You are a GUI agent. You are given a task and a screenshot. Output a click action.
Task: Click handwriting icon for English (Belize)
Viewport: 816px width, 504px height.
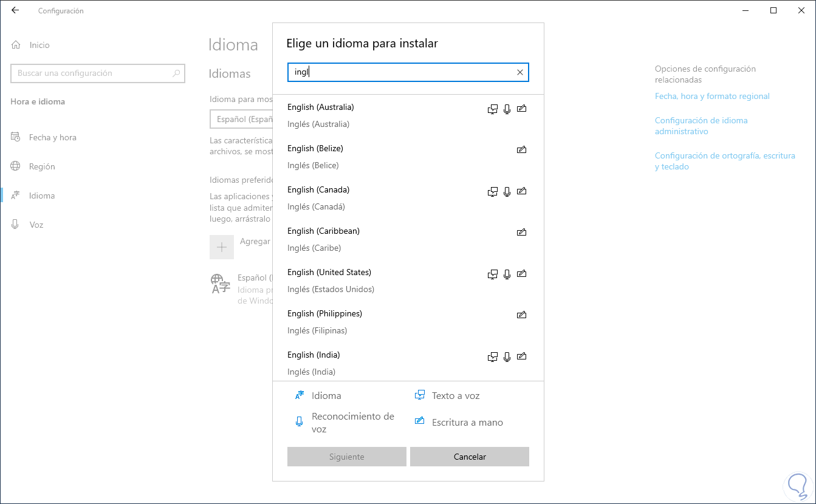point(521,149)
